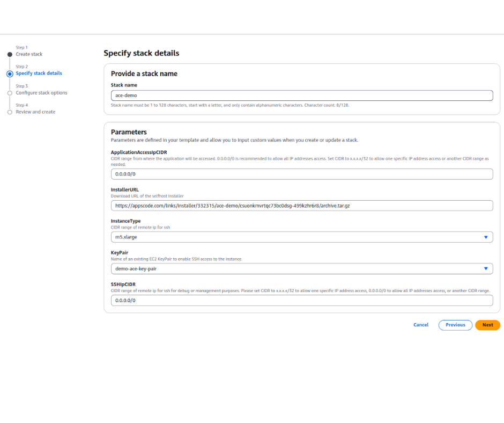Focus the ApplicationAccessIpCIDR input field
Screen dimensions: 504x423
(301, 174)
